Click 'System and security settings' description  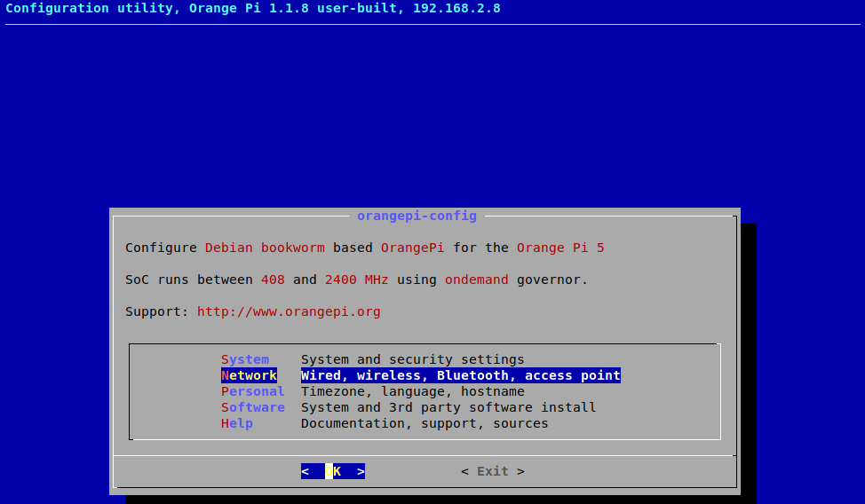413,359
